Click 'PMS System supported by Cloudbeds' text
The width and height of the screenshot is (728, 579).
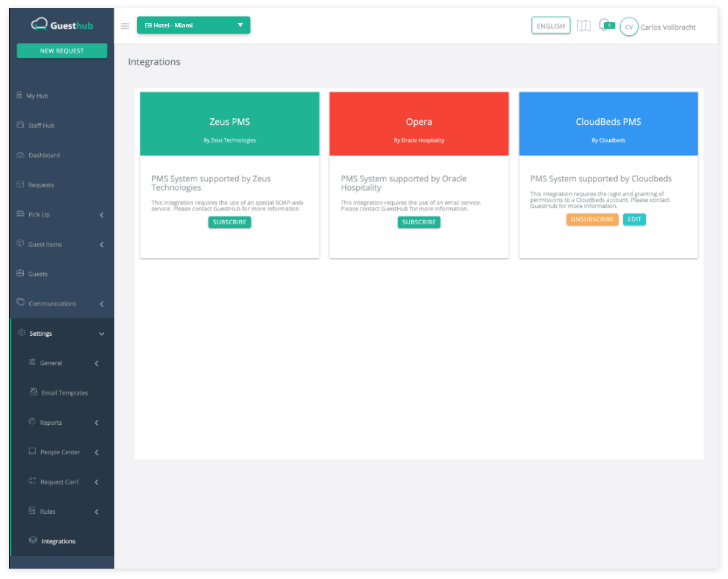pyautogui.click(x=601, y=179)
